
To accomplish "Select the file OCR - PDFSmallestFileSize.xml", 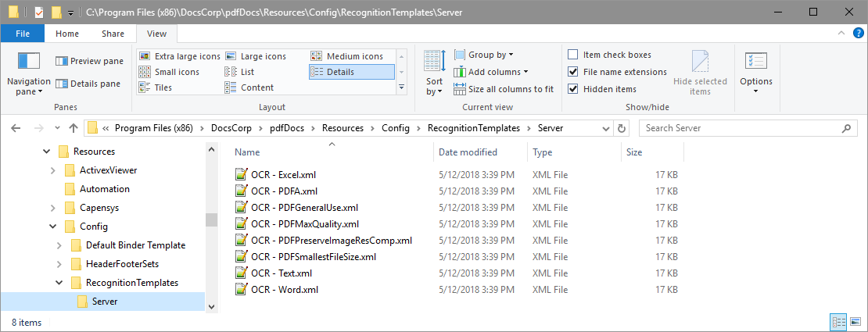I will [306, 257].
